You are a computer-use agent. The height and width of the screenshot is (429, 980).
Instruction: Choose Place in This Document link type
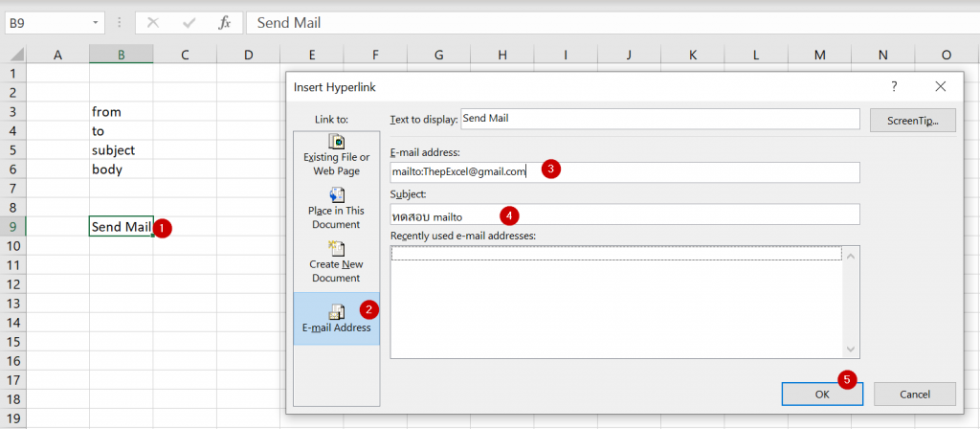point(336,209)
